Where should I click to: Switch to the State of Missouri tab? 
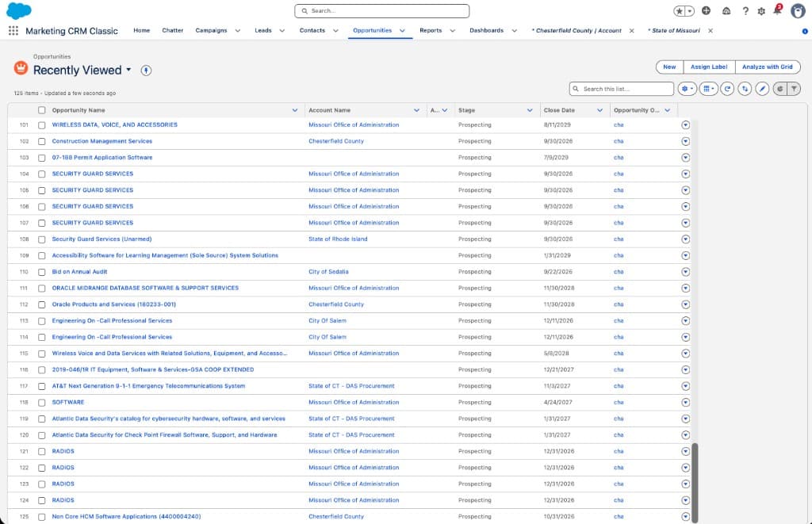click(x=674, y=31)
